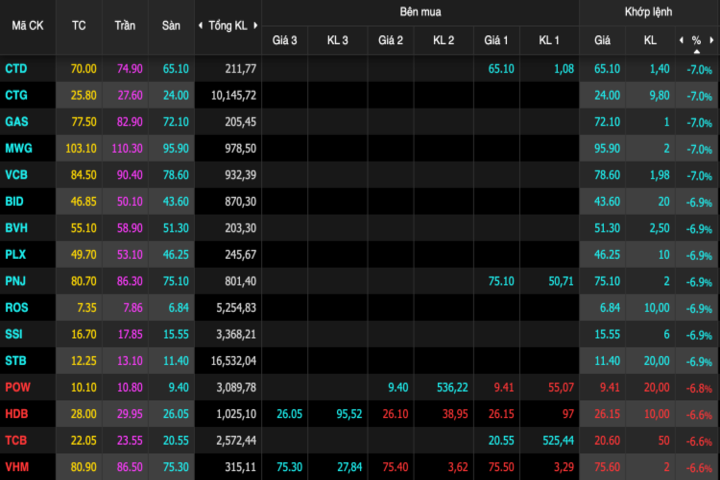Click TCB bid price 20.55 in Giá 1
This screenshot has width=720, height=480.
[x=496, y=440]
